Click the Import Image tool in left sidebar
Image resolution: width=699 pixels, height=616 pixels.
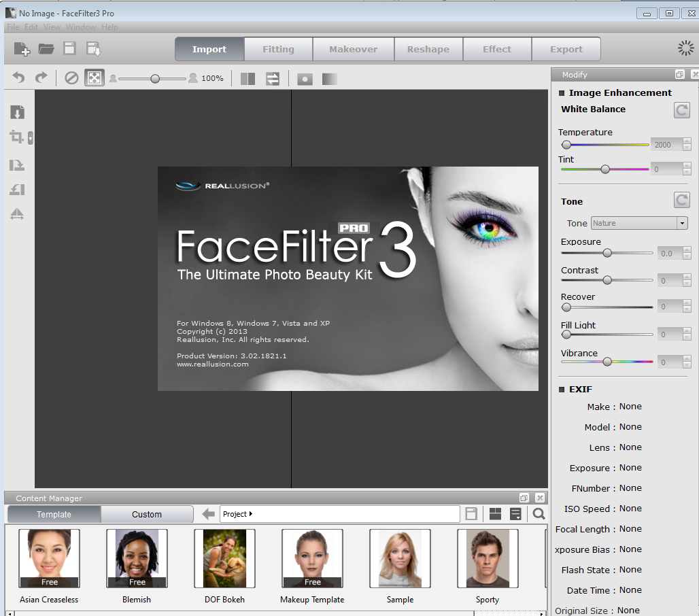pos(18,112)
